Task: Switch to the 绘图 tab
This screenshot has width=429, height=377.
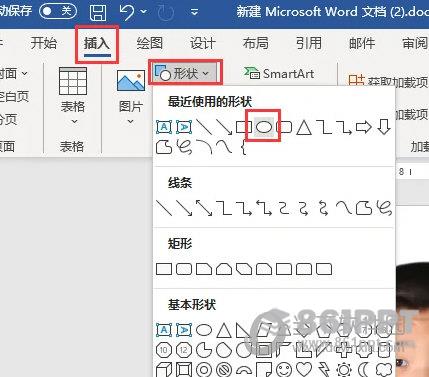Action: tap(150, 43)
